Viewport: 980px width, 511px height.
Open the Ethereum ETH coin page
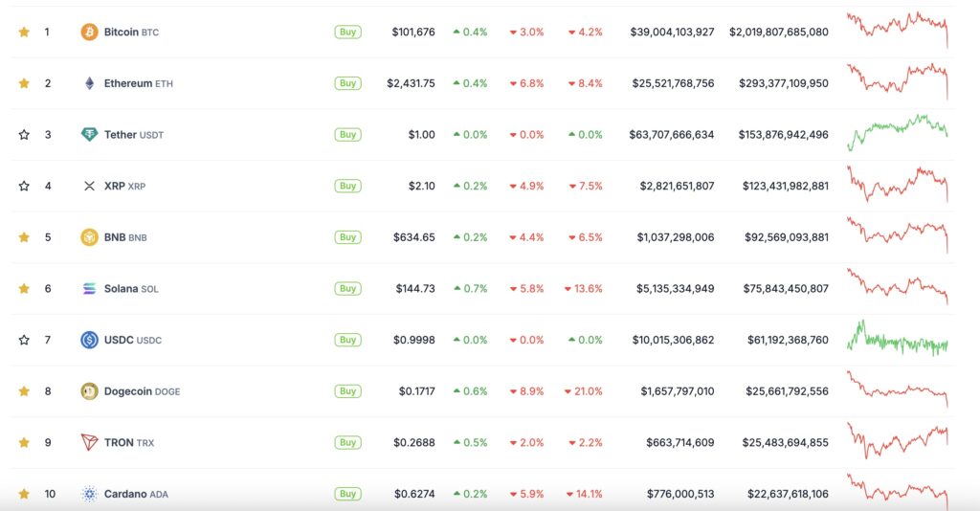138,83
